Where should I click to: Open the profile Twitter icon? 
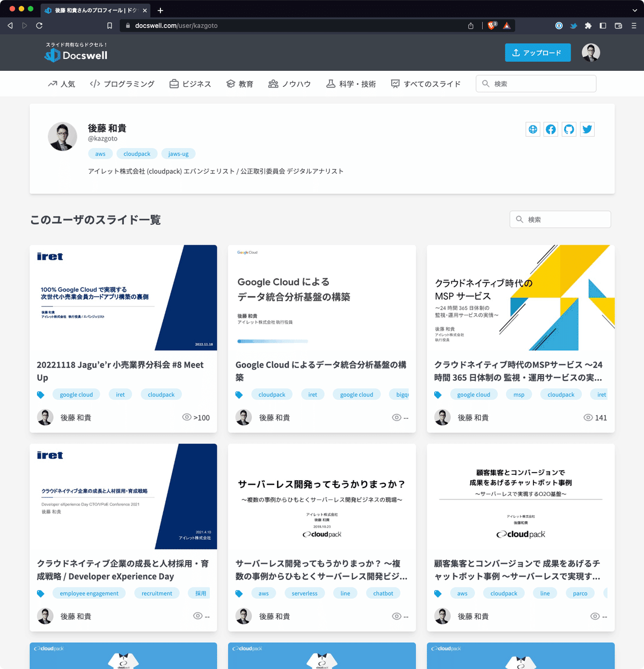point(588,129)
